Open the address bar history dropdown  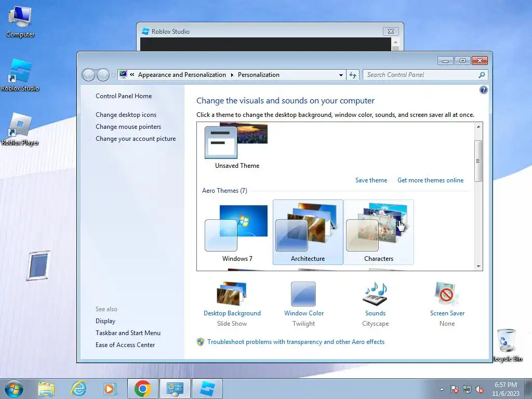pos(341,75)
